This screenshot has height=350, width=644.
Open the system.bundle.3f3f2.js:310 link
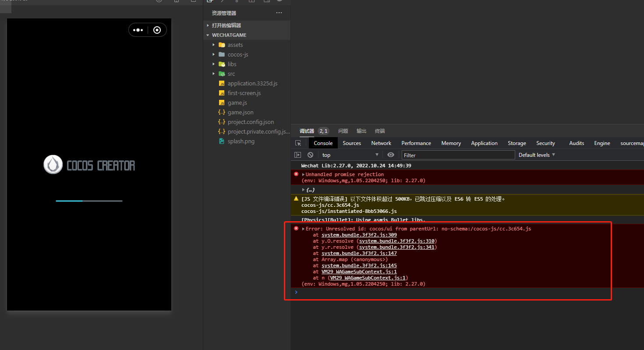click(397, 241)
